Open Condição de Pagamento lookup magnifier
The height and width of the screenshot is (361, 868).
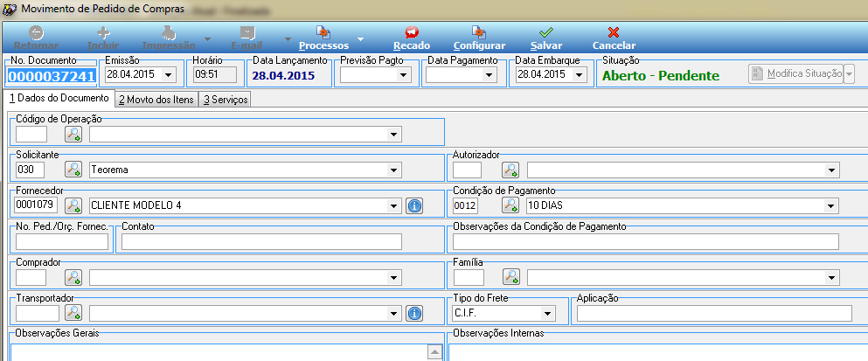[x=510, y=205]
